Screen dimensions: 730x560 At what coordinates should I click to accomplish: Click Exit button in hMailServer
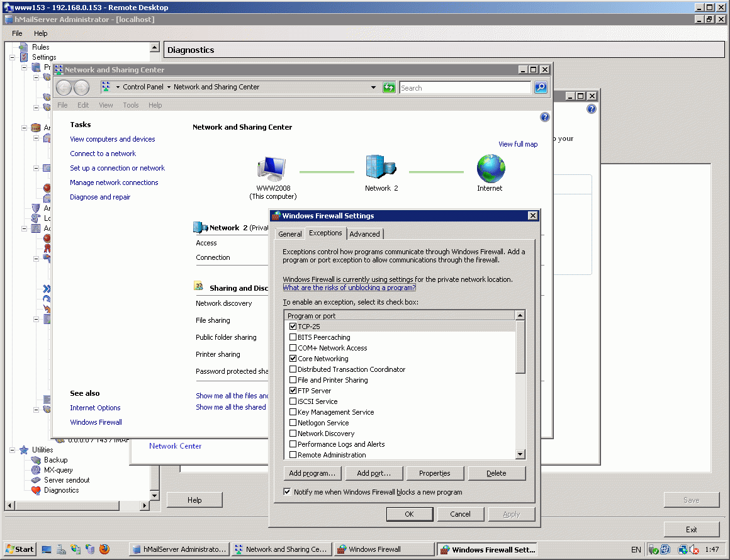pos(692,530)
